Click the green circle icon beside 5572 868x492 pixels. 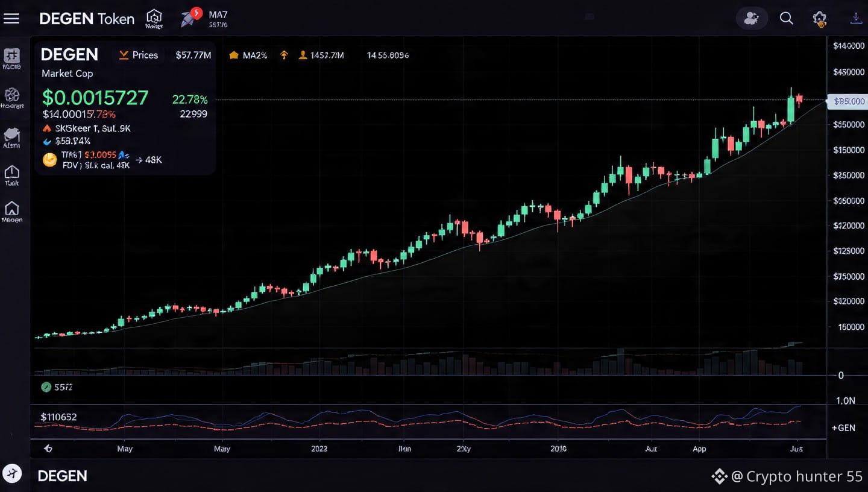pyautogui.click(x=46, y=387)
